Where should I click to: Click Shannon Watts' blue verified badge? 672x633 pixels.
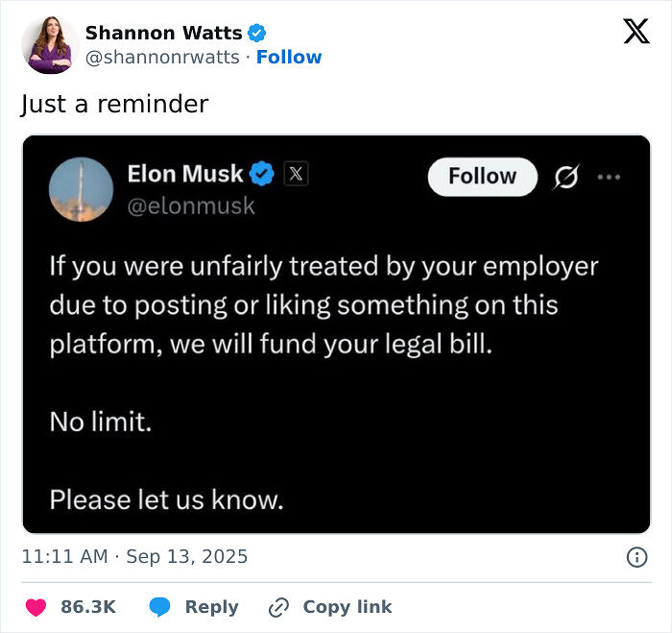[x=256, y=33]
